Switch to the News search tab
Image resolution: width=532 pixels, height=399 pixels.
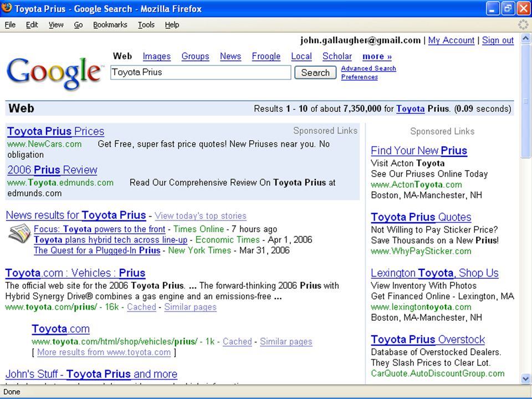[231, 57]
